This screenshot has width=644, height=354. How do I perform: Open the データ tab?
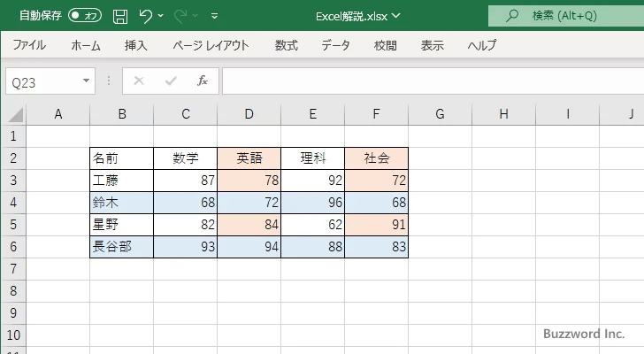pyautogui.click(x=335, y=45)
